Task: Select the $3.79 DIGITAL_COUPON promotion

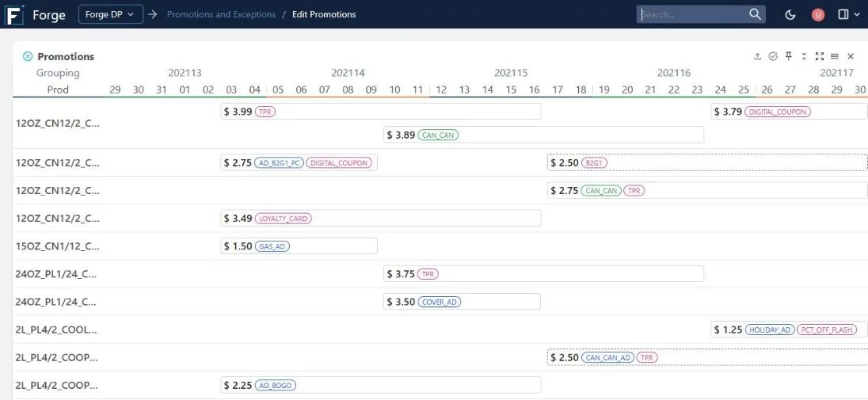Action: point(790,112)
